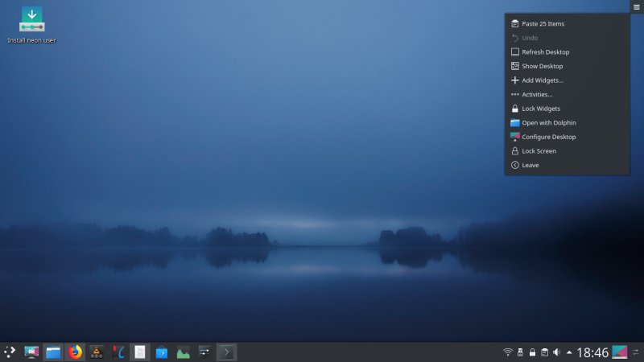Open the volume speaker tray icon
The image size is (644, 362).
tap(557, 352)
